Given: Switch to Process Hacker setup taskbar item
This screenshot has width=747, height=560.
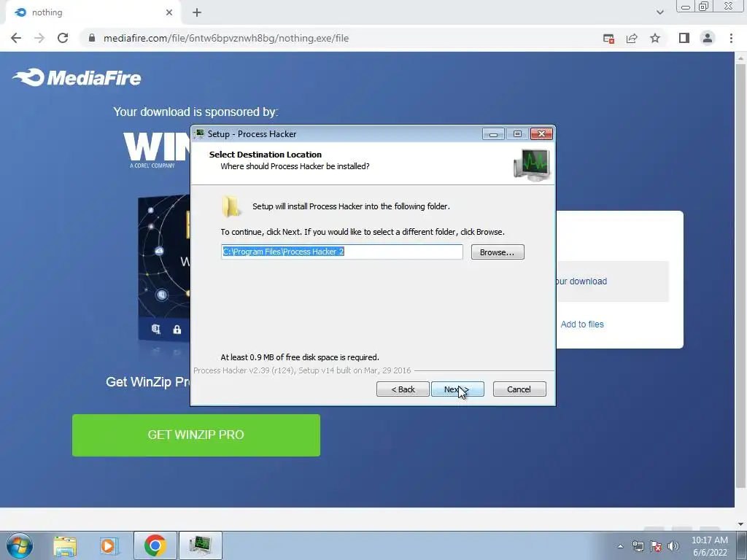Looking at the screenshot, I should coord(200,545).
